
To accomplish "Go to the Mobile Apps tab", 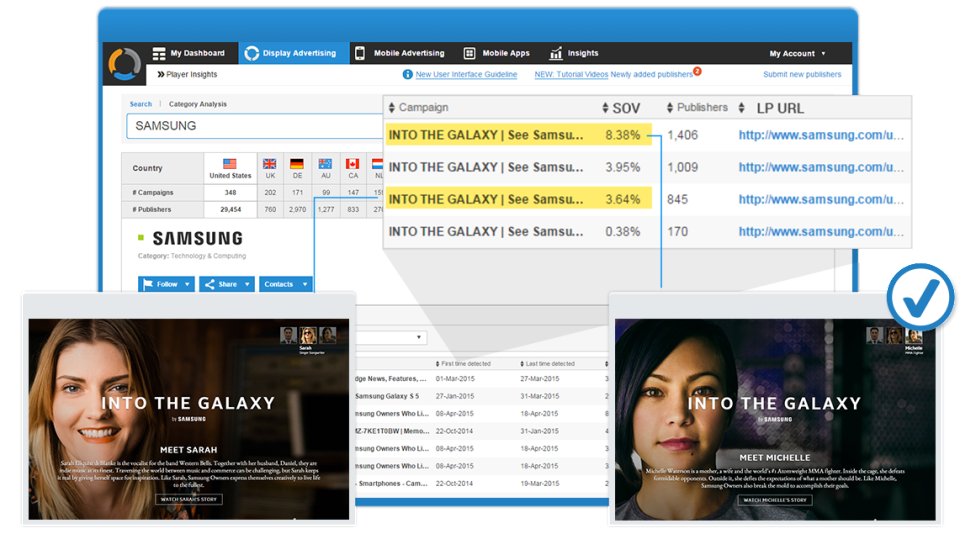I will click(497, 53).
